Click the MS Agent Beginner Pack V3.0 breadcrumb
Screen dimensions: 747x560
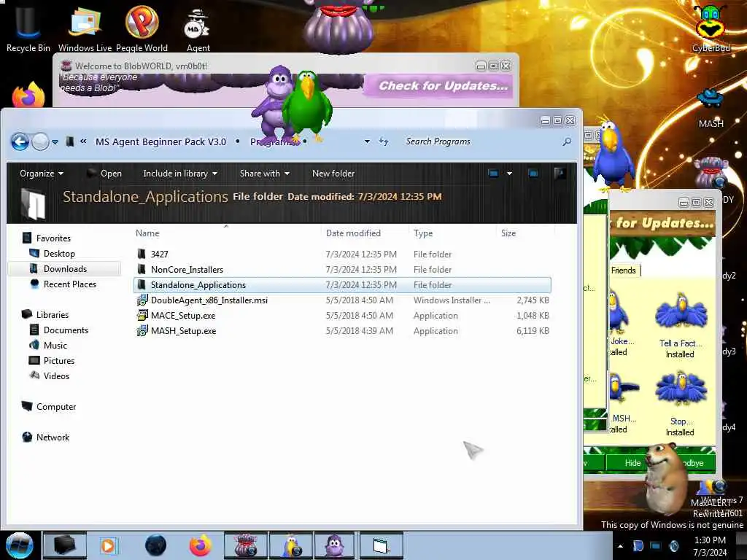click(x=160, y=141)
